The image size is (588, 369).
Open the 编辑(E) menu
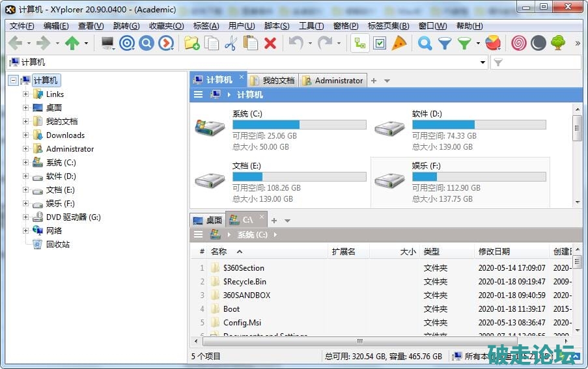(56, 26)
